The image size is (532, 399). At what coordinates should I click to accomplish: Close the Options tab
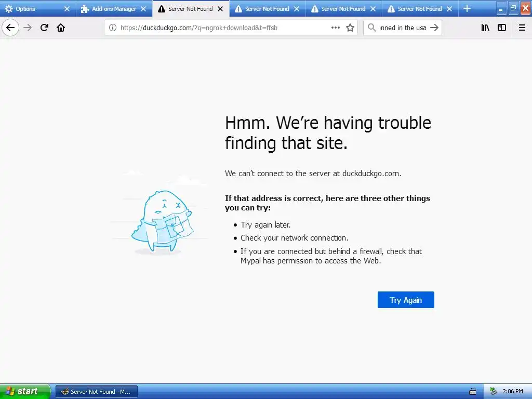point(67,9)
